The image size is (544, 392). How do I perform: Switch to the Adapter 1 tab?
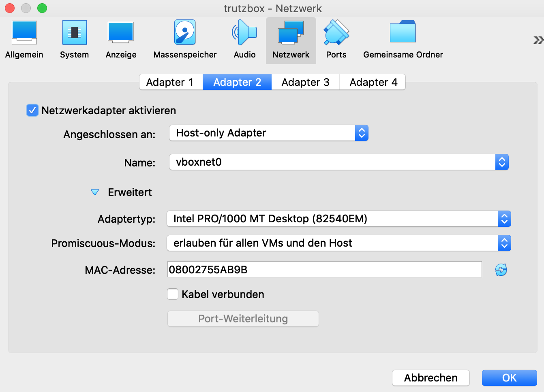(x=170, y=82)
